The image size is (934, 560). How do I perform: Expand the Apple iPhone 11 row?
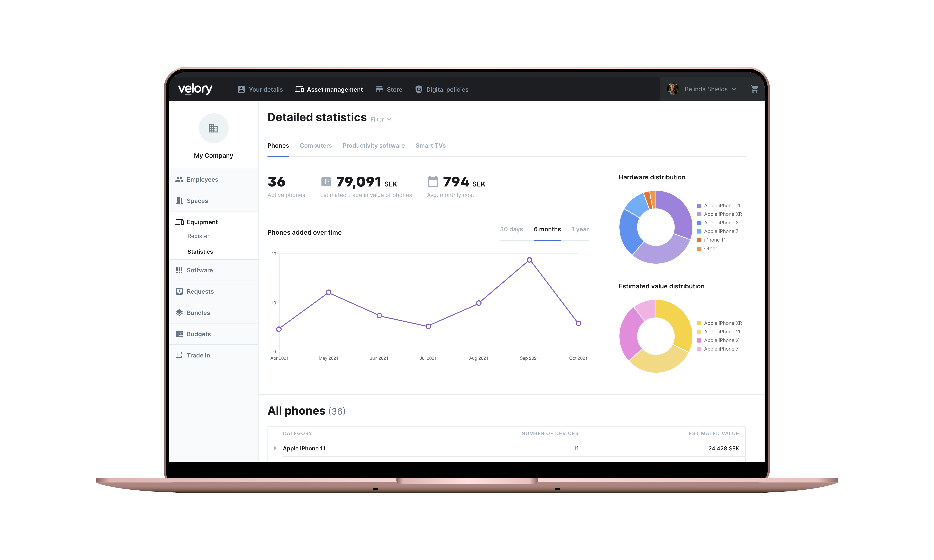pyautogui.click(x=275, y=448)
